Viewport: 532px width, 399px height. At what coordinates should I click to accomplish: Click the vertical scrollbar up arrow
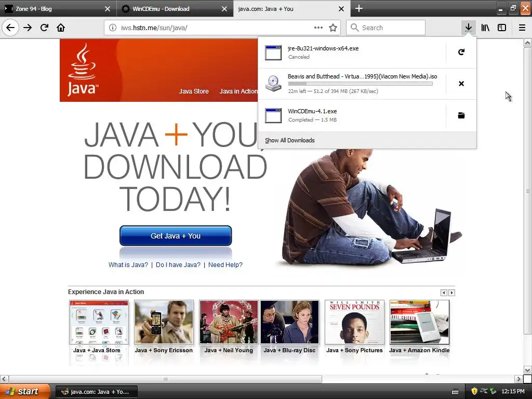[x=527, y=43]
